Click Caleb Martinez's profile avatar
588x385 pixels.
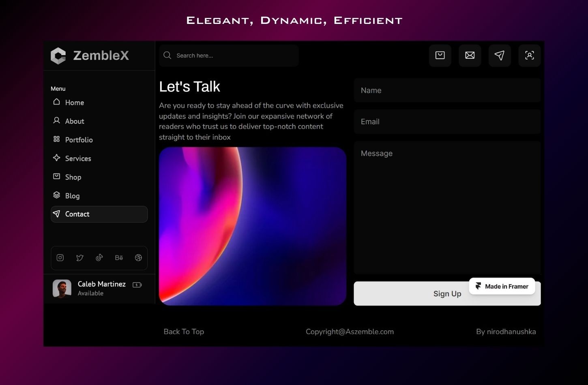(x=62, y=288)
